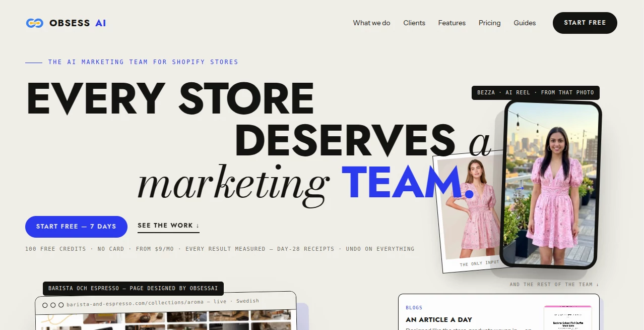Click AND THE REST OF THE TEAM text

(554, 285)
